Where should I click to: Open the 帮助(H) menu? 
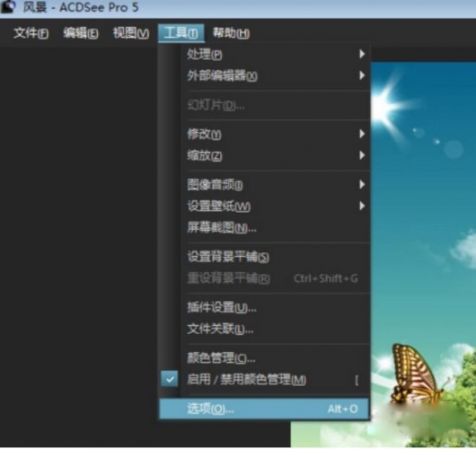coord(231,33)
